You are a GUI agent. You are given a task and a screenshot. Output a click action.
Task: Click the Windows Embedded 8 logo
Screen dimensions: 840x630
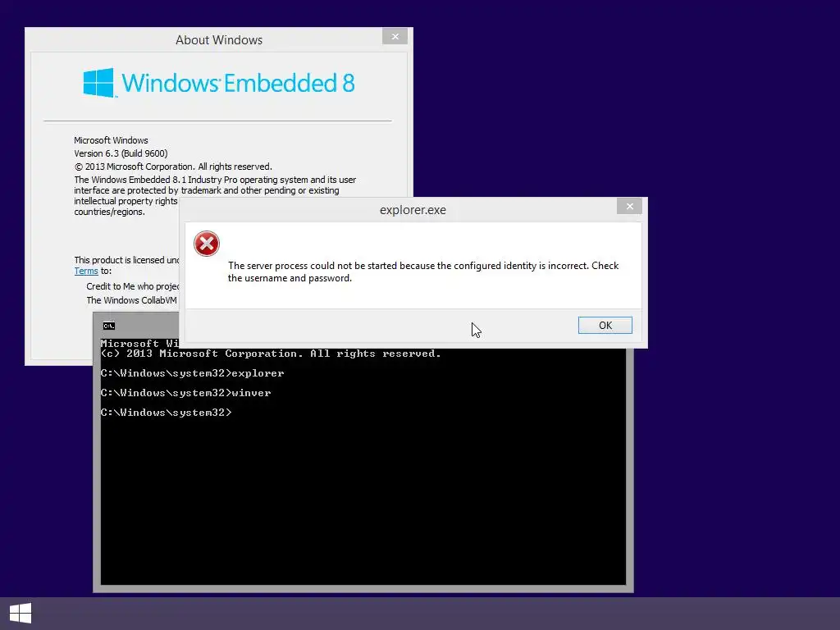click(x=218, y=83)
